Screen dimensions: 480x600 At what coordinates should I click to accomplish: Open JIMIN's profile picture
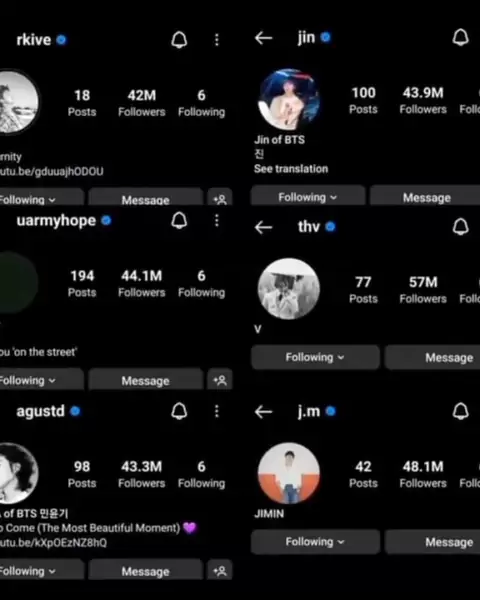coord(289,473)
